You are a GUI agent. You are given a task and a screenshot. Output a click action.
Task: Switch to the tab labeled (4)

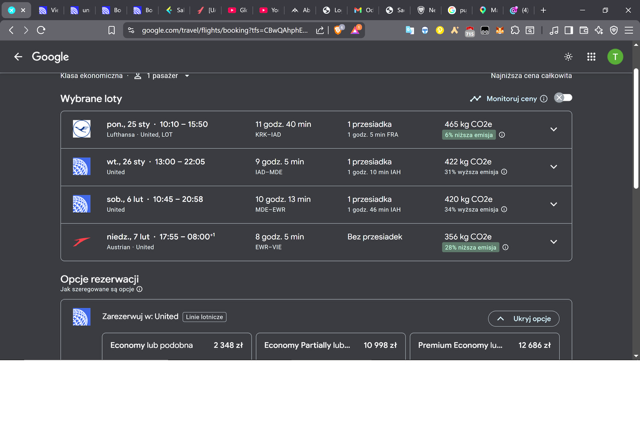coord(519,10)
